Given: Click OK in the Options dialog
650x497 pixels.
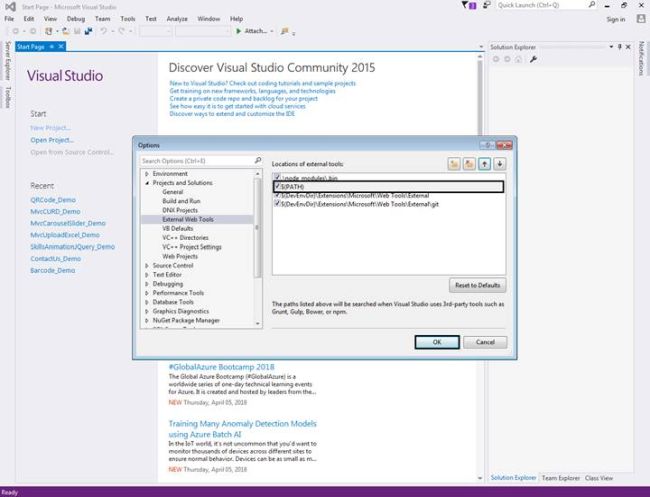Looking at the screenshot, I should 437,342.
